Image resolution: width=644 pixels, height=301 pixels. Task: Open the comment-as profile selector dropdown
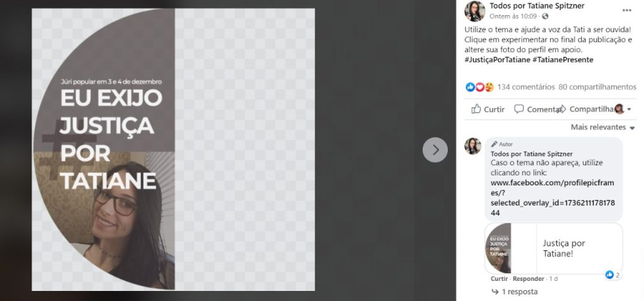click(623, 109)
